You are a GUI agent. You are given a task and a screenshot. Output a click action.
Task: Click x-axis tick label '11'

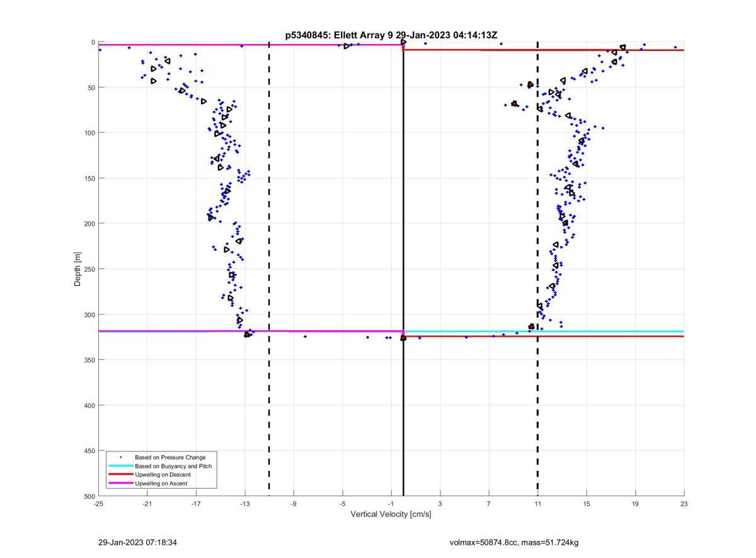537,504
